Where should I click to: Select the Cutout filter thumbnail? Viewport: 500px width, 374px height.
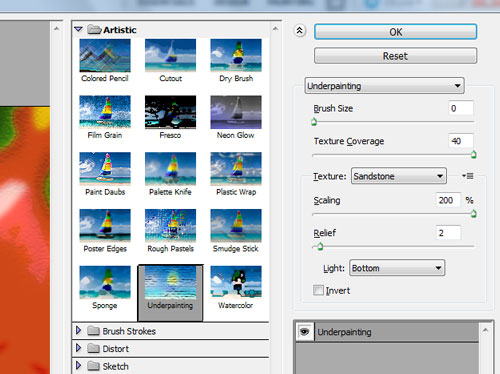[170, 55]
